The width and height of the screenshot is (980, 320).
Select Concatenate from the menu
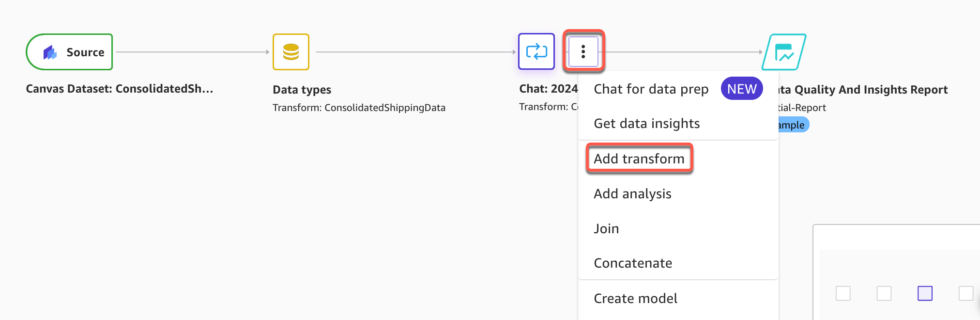pos(633,263)
